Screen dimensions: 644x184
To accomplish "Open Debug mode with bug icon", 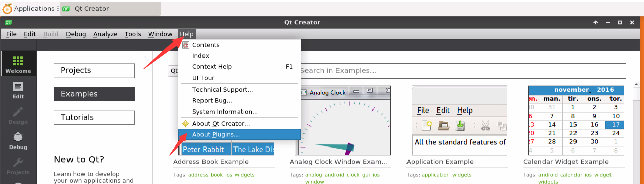I will 18,140.
